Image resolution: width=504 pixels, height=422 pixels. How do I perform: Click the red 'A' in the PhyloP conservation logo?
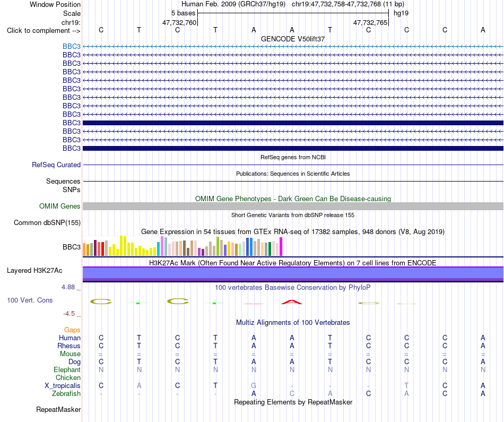click(292, 302)
